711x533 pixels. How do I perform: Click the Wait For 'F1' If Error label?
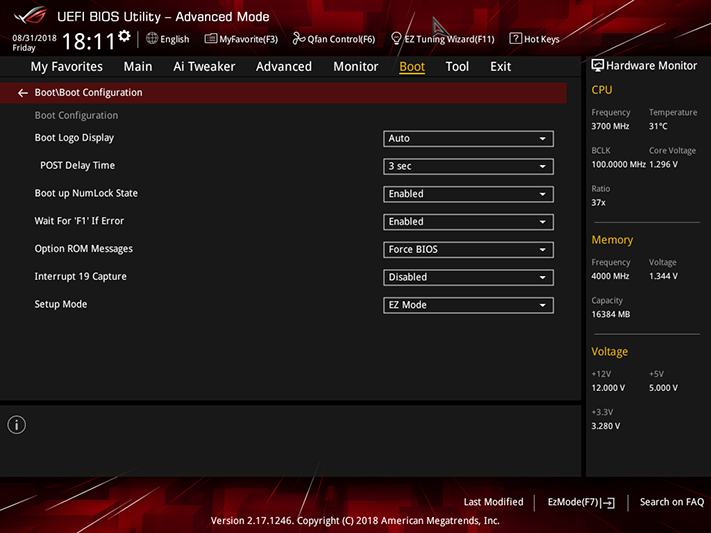pyautogui.click(x=79, y=221)
